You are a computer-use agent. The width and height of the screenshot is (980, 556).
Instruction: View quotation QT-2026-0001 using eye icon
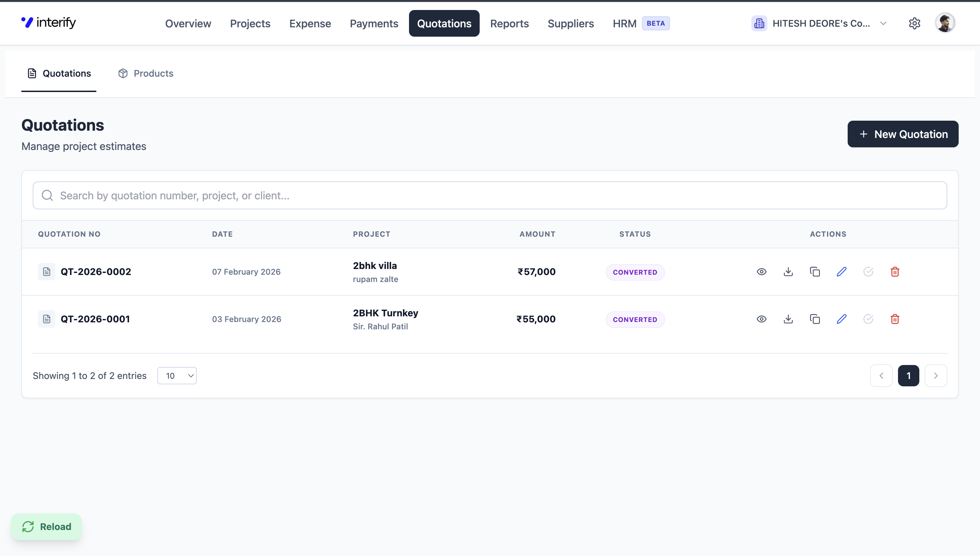(x=761, y=319)
